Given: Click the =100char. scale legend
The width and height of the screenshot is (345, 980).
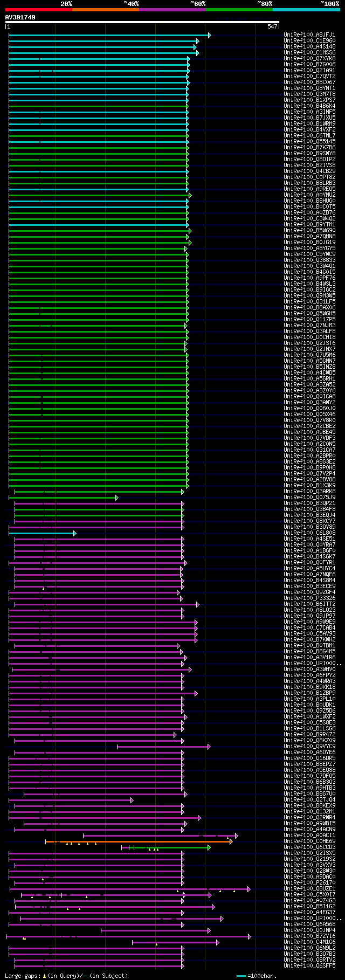Looking at the screenshot, I should 257,976.
